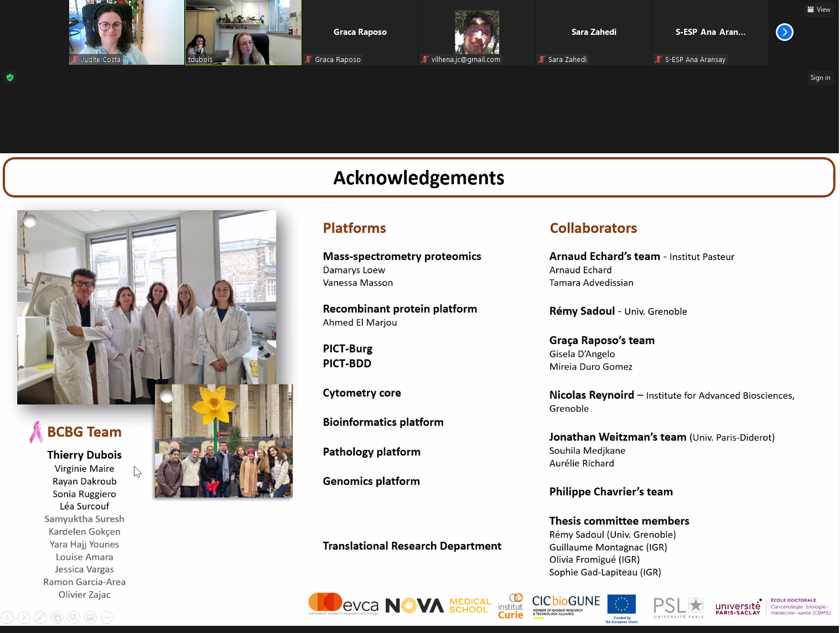
Task: Open the pen and laser pointer tools
Action: pyautogui.click(x=40, y=618)
